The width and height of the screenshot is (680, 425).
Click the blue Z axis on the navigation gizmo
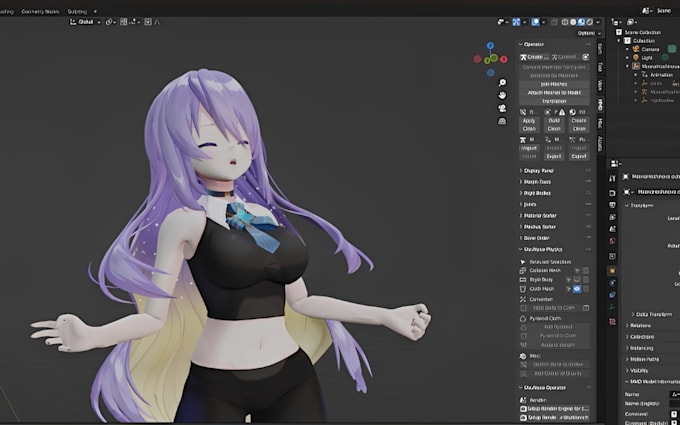click(490, 46)
